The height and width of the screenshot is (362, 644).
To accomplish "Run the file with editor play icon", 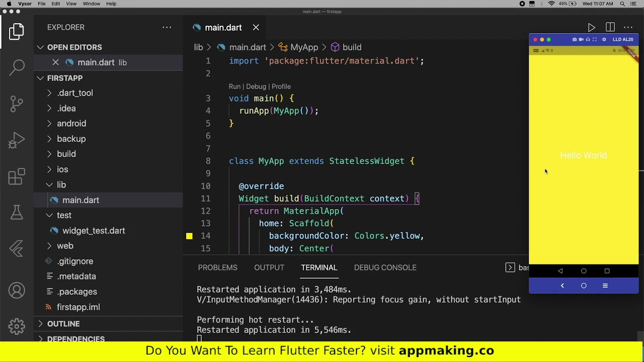I will pos(592,28).
